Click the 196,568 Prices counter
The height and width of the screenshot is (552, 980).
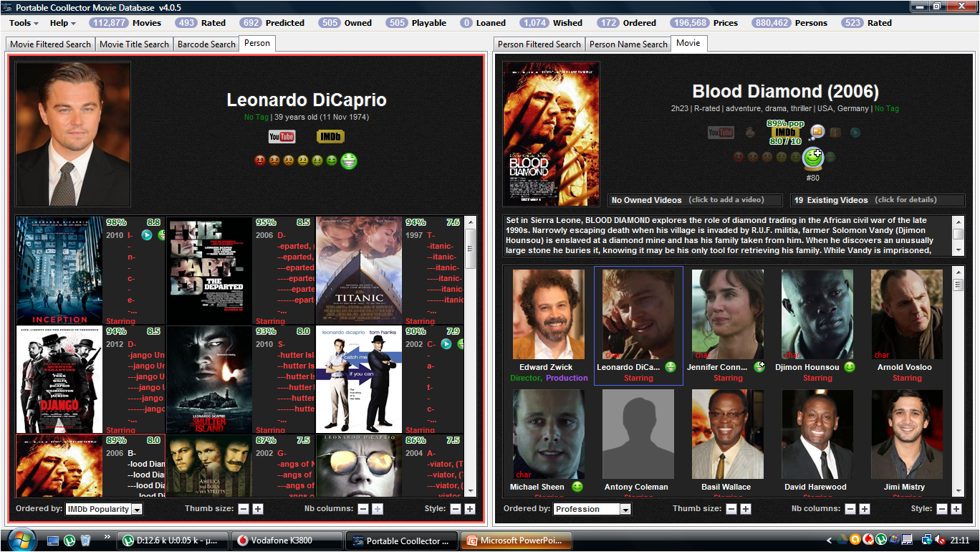pos(704,23)
